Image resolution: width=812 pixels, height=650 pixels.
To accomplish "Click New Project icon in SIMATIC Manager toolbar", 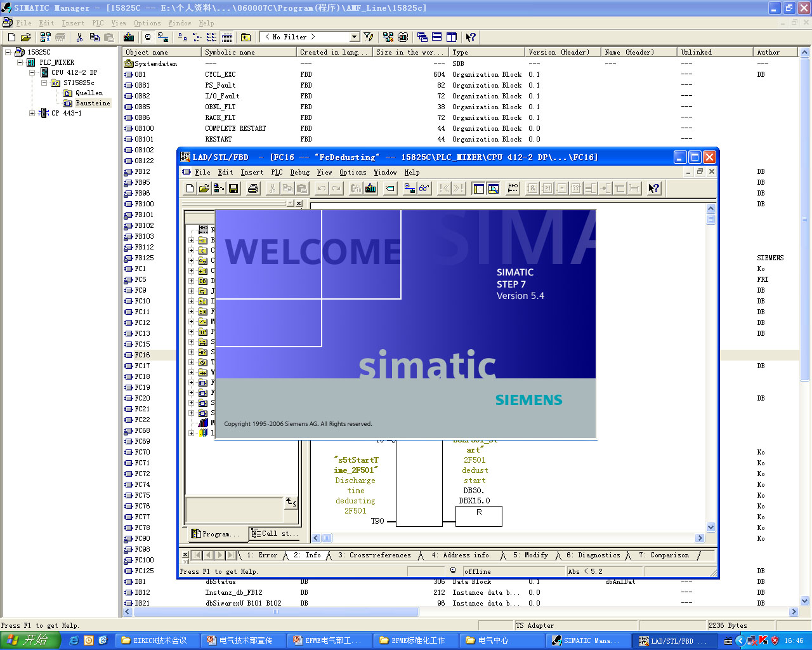I will tap(12, 37).
